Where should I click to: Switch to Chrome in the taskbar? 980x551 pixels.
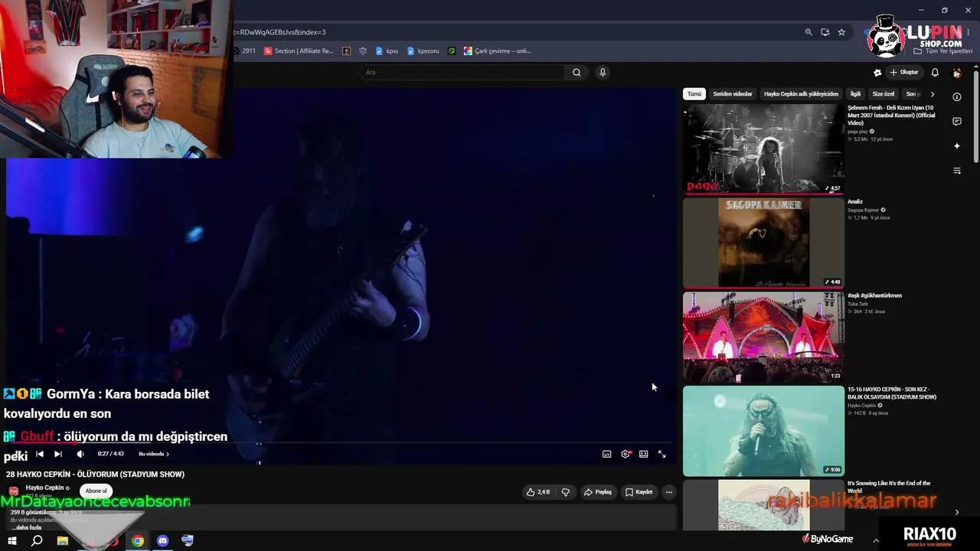(x=138, y=541)
